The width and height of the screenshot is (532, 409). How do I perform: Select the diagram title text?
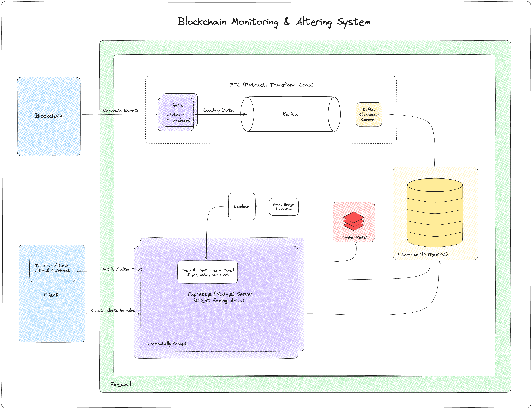point(274,22)
